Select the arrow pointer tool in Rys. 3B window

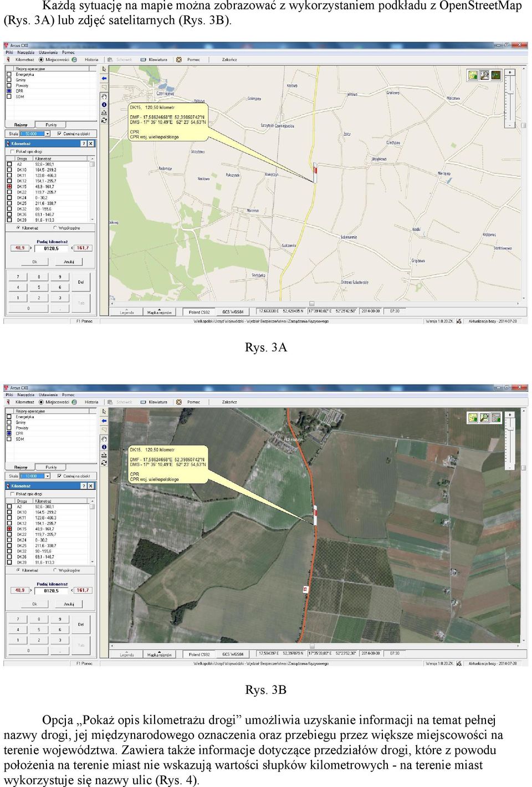point(104,412)
